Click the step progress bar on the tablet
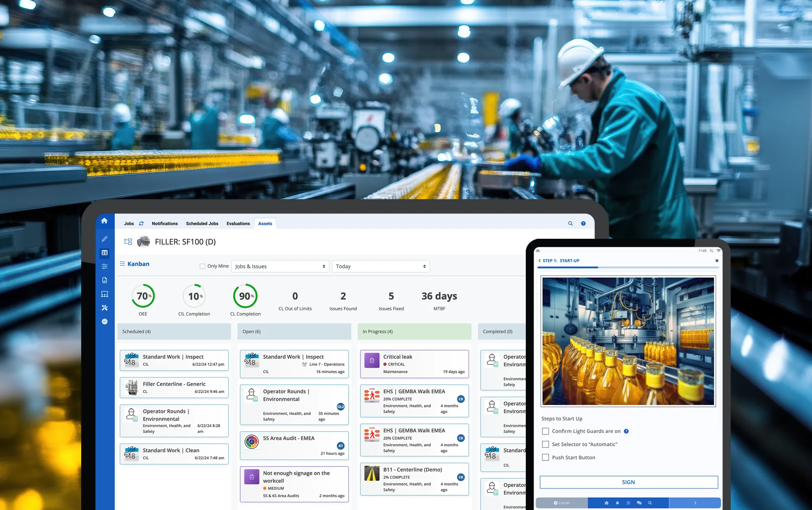The height and width of the screenshot is (510, 812). point(628,267)
